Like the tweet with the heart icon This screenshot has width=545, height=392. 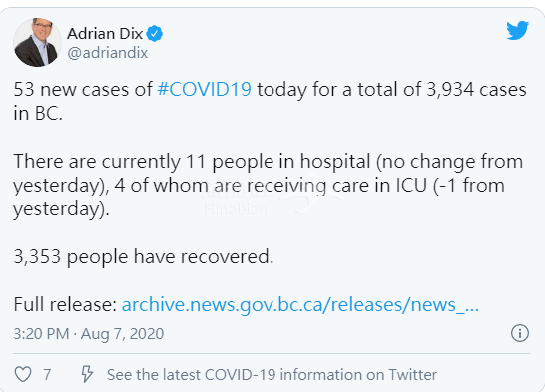click(23, 375)
